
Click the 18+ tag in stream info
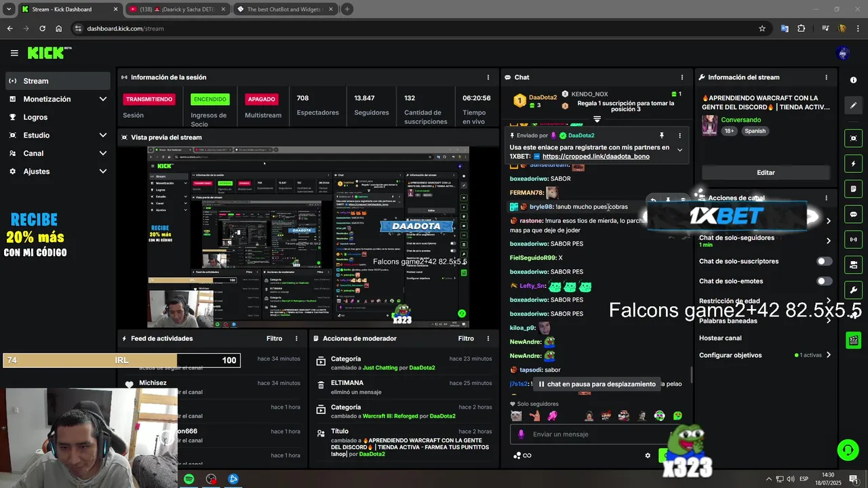pos(729,131)
